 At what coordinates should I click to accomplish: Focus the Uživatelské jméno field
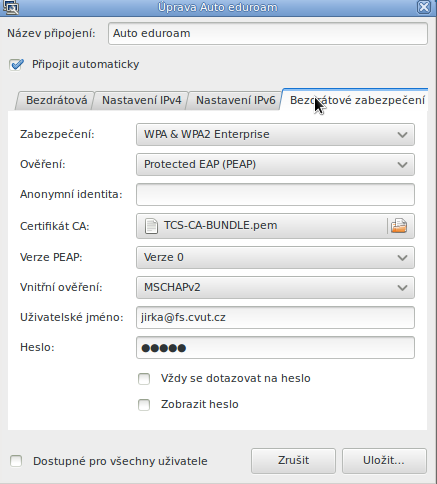click(x=275, y=317)
